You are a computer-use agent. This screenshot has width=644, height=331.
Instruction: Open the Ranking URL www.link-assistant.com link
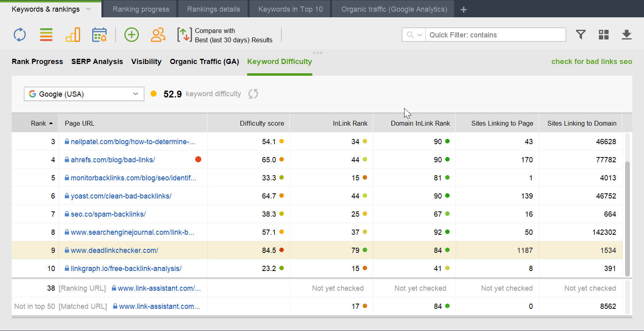(x=159, y=288)
